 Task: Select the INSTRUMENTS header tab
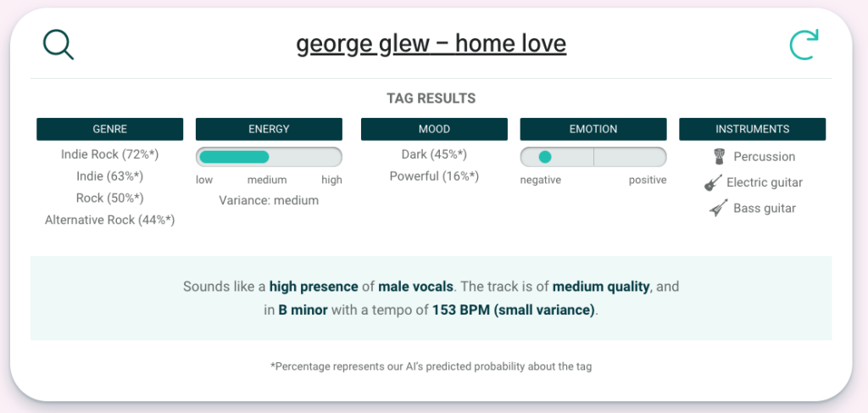pyautogui.click(x=752, y=129)
